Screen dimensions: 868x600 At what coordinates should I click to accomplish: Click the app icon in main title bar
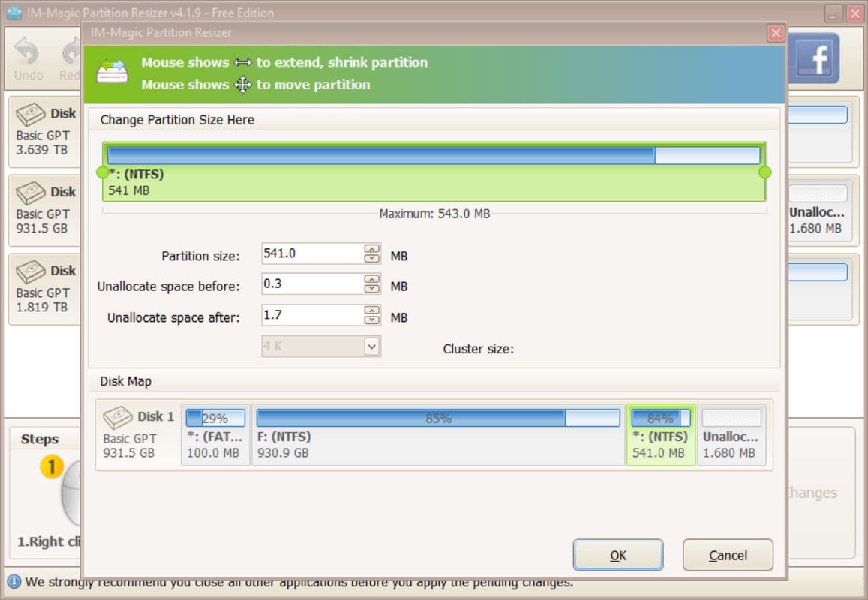pos(14,13)
